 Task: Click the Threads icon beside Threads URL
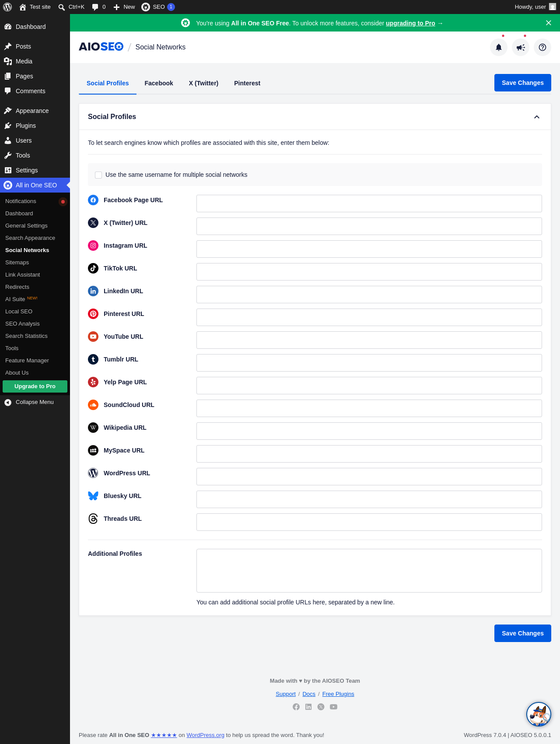[x=93, y=519]
